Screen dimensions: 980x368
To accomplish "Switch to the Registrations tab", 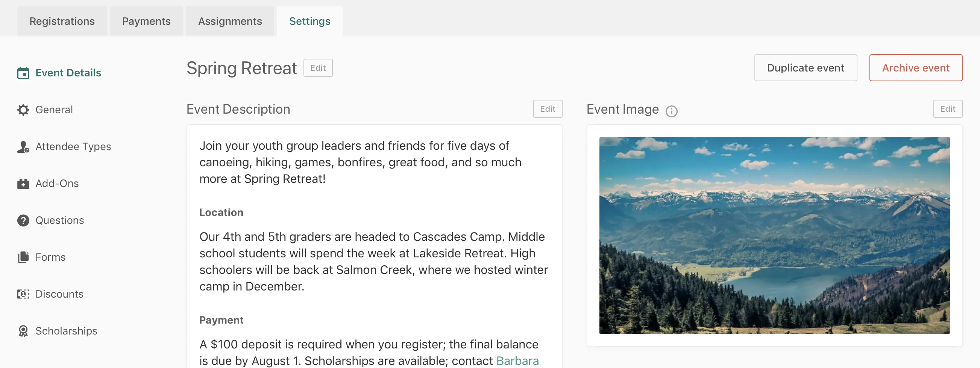I will pos(62,21).
